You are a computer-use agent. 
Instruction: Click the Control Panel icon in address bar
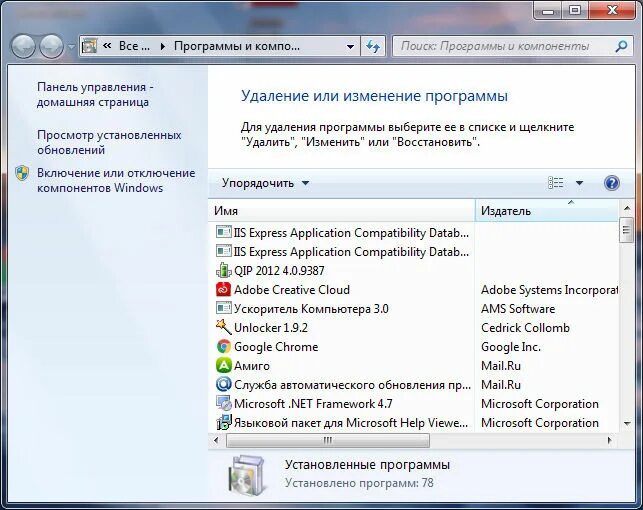coord(89,46)
